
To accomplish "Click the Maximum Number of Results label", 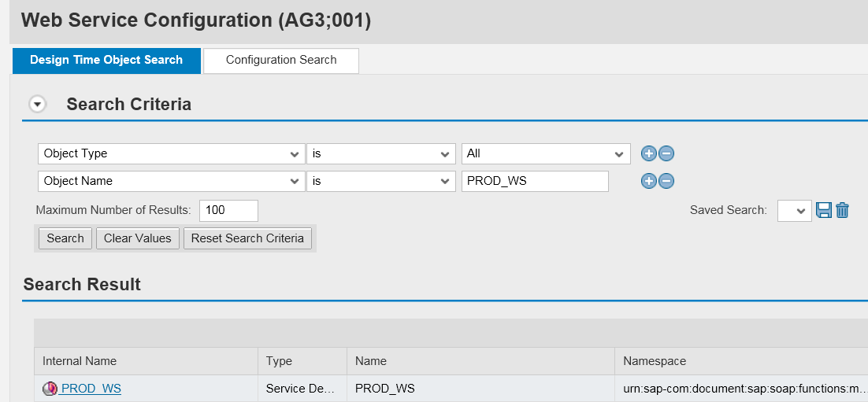I will click(x=113, y=210).
